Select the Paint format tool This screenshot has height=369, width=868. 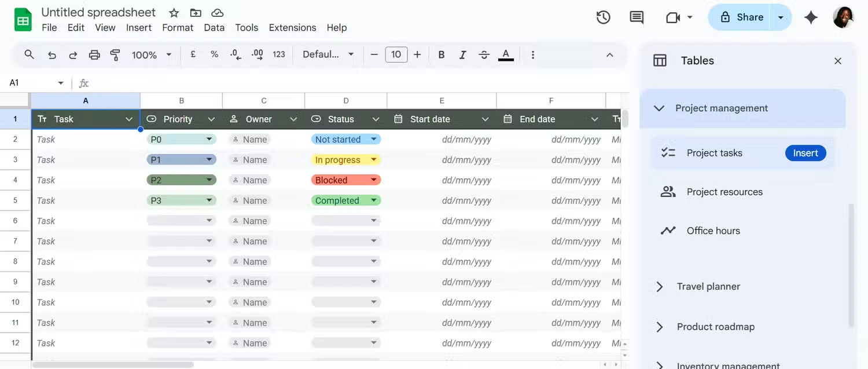point(115,54)
